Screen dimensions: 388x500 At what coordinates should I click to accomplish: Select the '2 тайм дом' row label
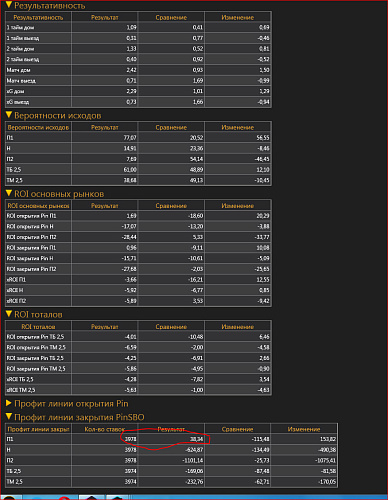(x=20, y=49)
